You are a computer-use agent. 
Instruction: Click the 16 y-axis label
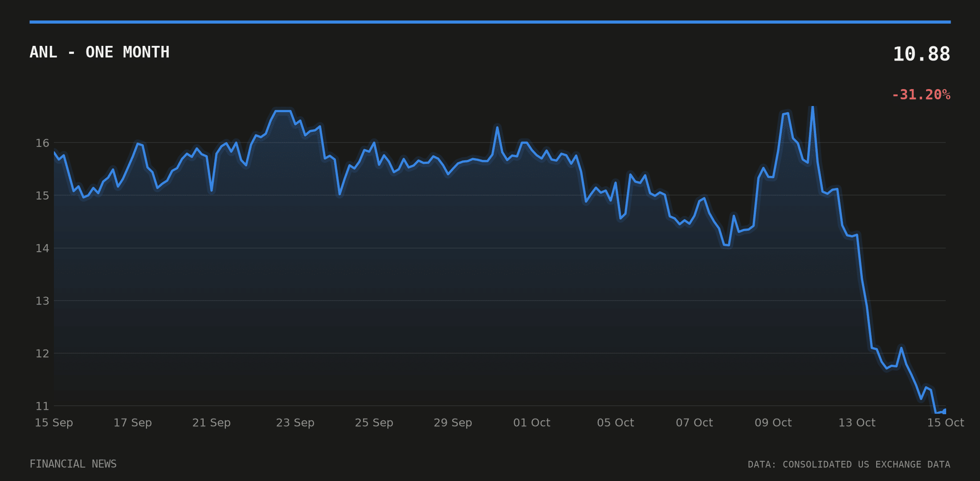pos(42,143)
